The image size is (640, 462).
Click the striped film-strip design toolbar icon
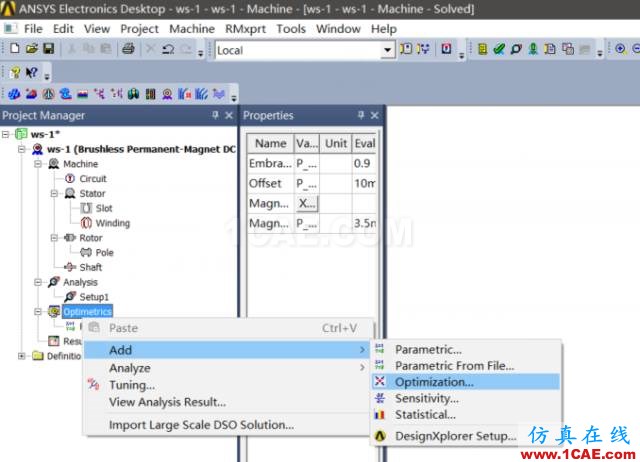151,94
